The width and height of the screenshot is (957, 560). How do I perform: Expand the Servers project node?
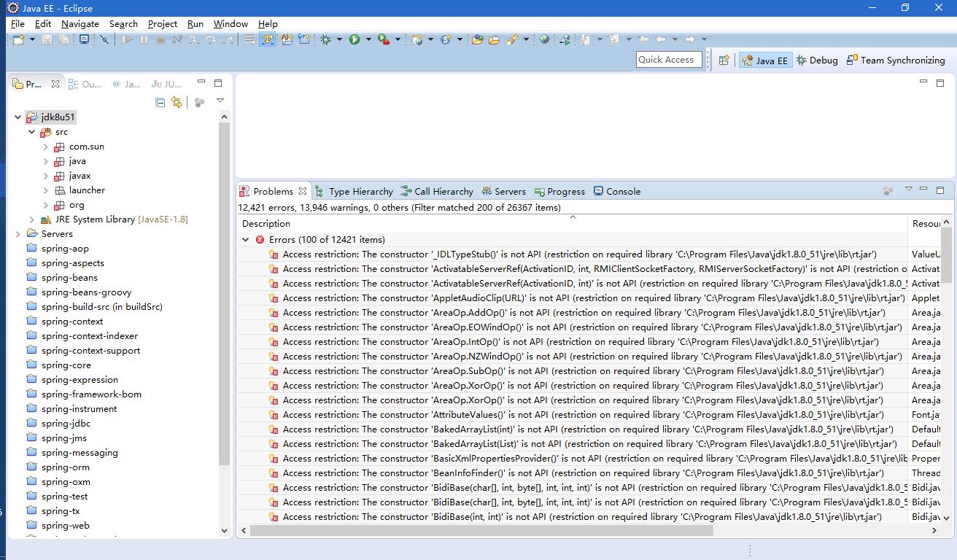[x=18, y=234]
